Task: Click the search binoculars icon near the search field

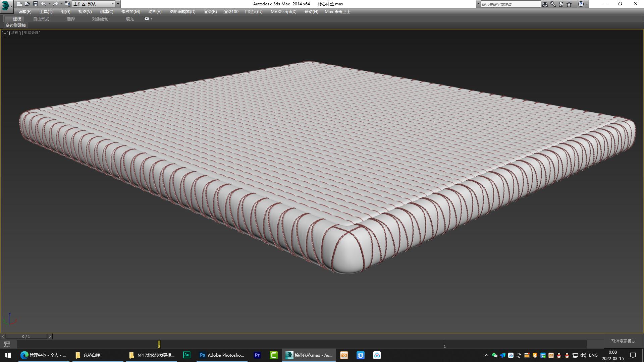Action: tap(546, 4)
